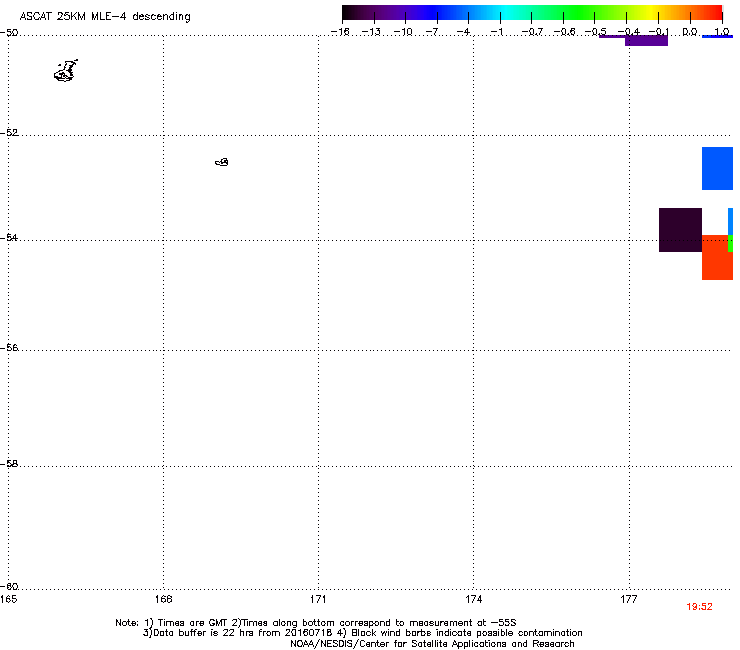Click the color scale value -7
This screenshot has width=740, height=650.
(x=432, y=32)
